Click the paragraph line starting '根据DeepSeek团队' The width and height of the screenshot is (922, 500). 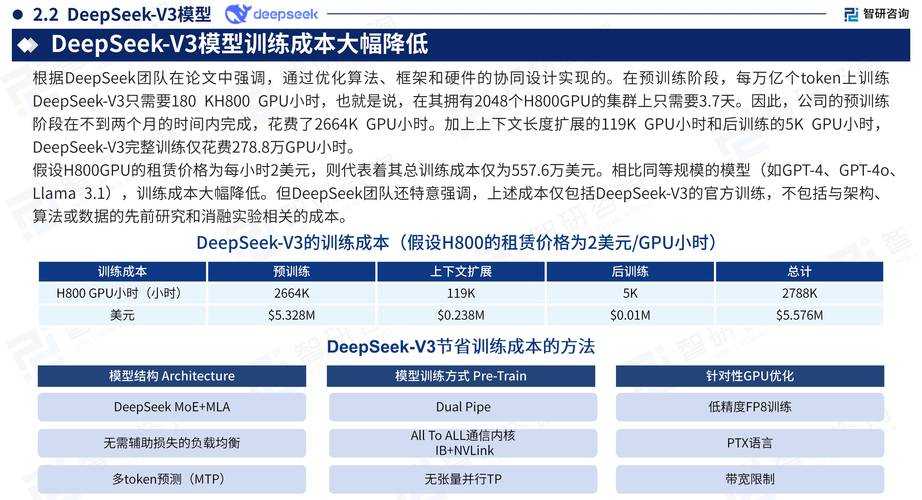click(461, 78)
